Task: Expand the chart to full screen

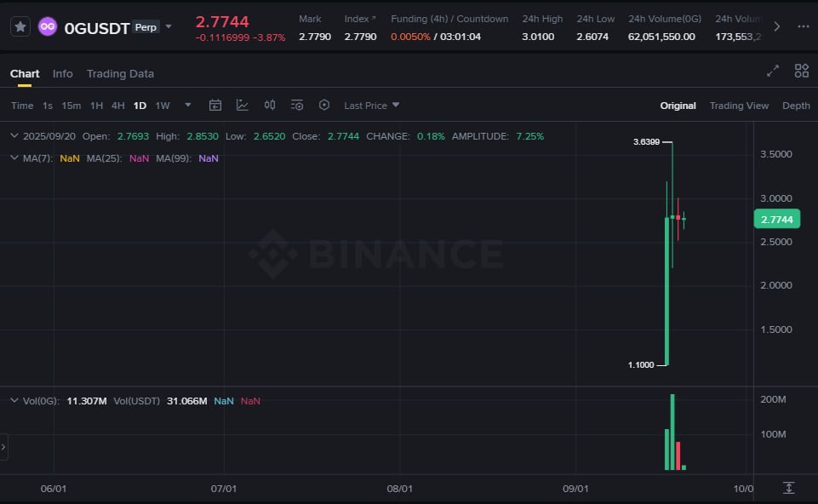Action: point(773,71)
